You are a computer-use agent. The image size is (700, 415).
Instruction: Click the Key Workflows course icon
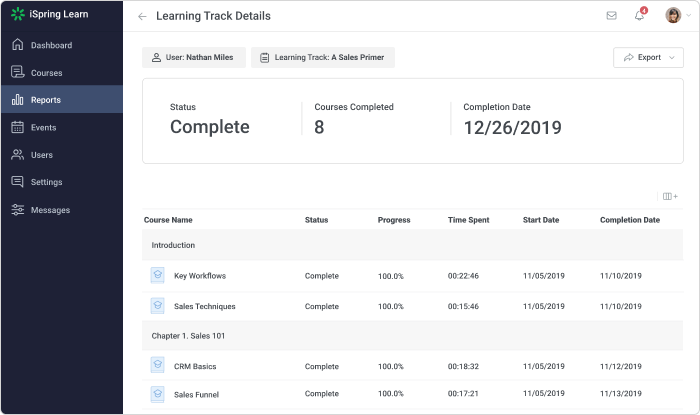tap(157, 275)
